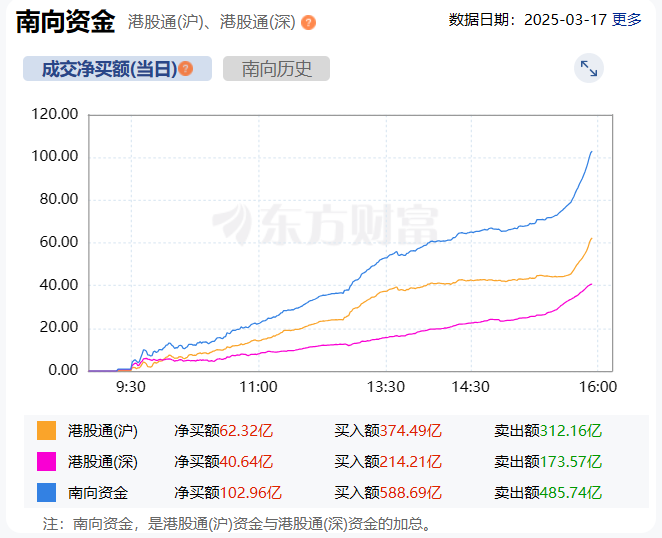This screenshot has height=538, width=662.
Task: Click the blue 南向资金 legend swatch
Action: (x=46, y=492)
